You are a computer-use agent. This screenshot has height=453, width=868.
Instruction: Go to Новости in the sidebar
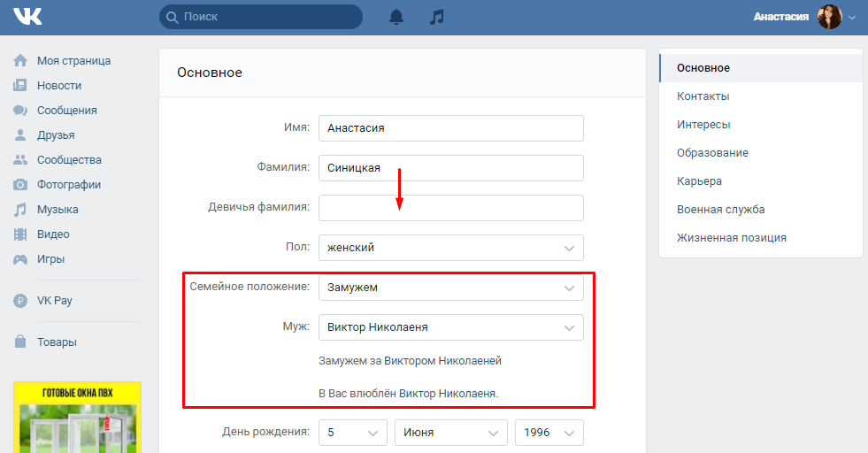pos(59,85)
